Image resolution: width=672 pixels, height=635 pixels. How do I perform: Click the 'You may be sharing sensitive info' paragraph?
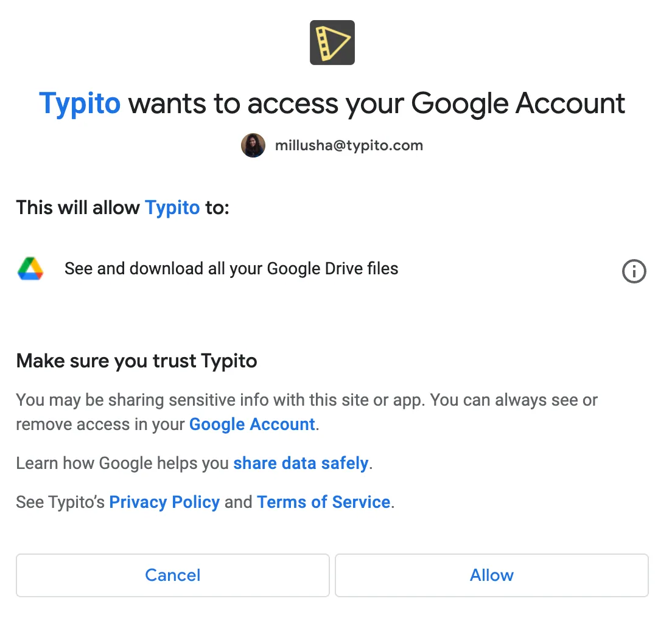306,412
